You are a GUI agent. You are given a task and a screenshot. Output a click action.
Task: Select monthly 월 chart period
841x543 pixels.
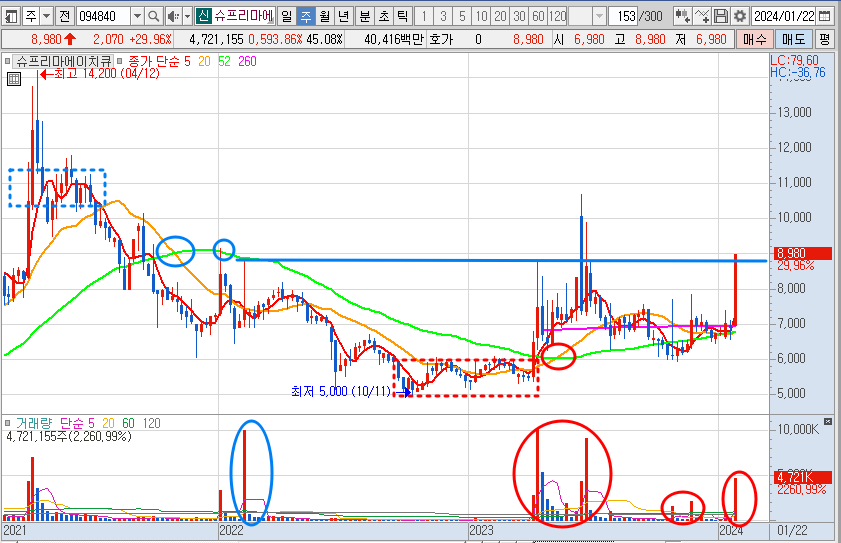point(324,17)
